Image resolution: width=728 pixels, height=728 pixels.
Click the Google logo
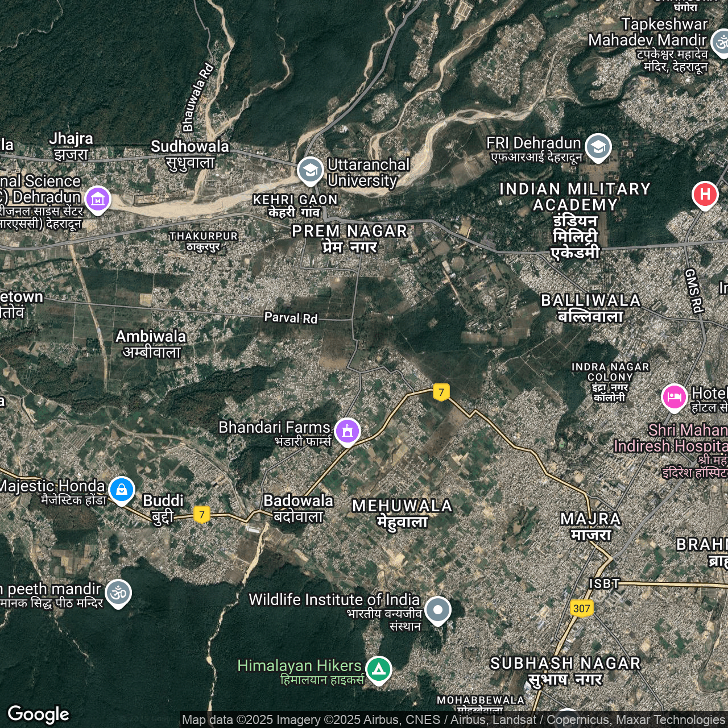coord(39,714)
